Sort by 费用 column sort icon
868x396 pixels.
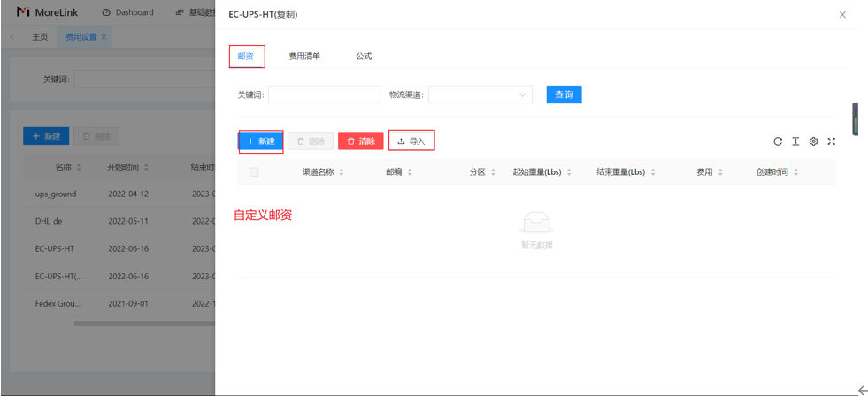(720, 172)
